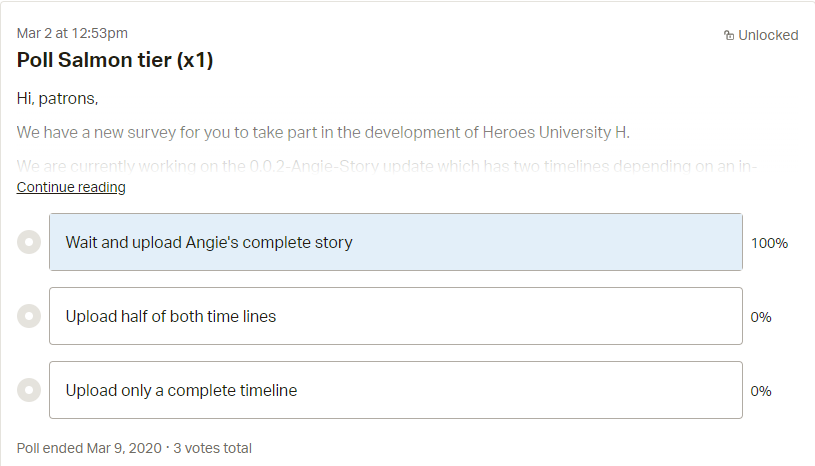This screenshot has width=815, height=466.
Task: Choose the 'Upload only a complete timeline' option box
Action: click(396, 390)
